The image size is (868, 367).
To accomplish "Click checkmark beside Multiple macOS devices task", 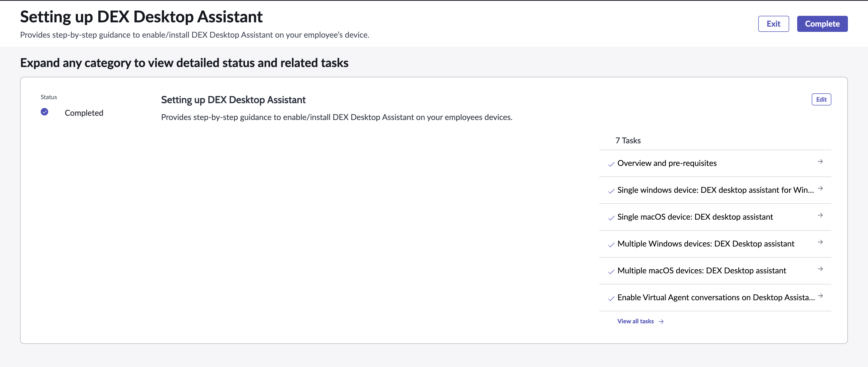I will (611, 272).
